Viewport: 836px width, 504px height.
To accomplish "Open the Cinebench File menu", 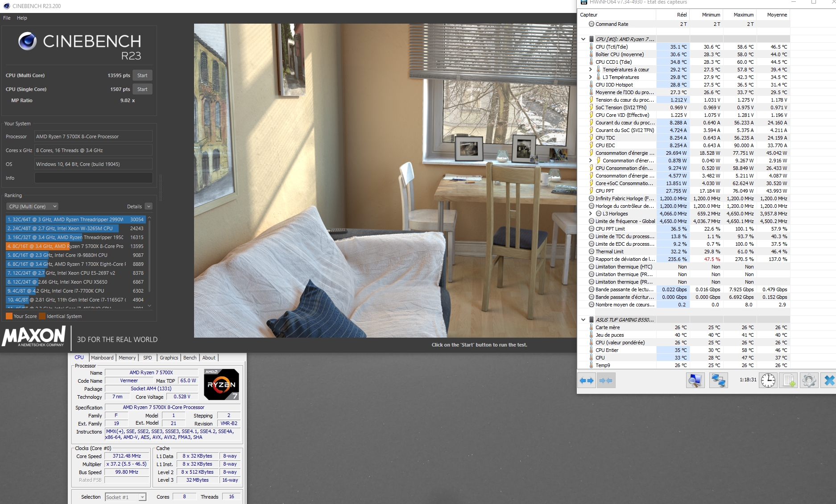I will click(x=7, y=18).
